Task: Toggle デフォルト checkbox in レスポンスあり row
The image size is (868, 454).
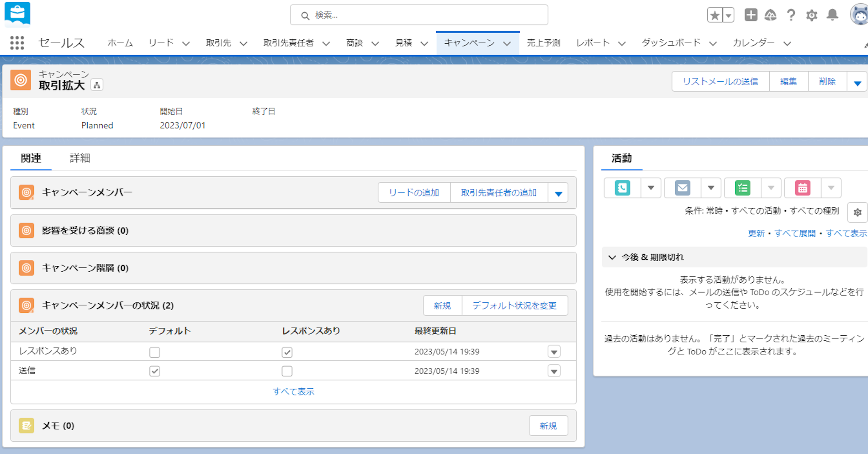Action: pos(155,352)
